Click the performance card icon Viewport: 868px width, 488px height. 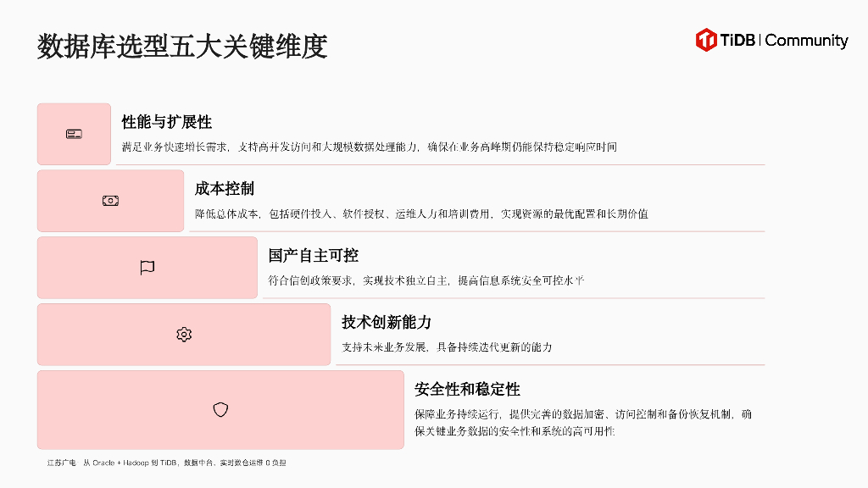(74, 134)
